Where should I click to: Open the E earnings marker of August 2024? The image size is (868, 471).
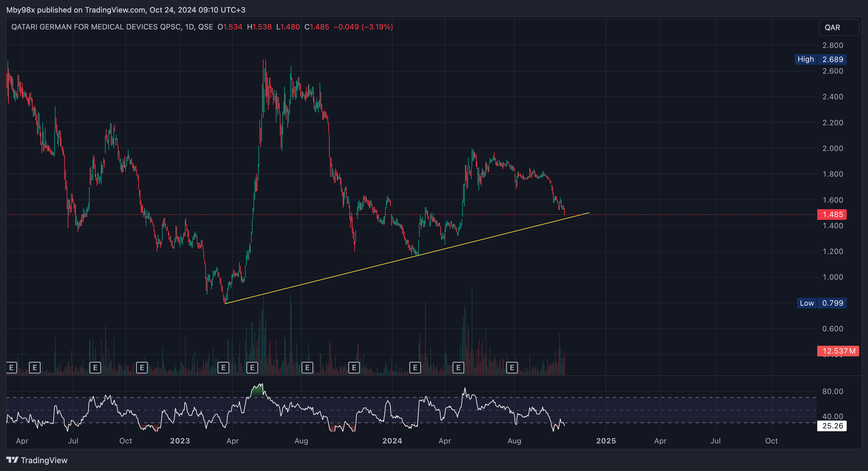pyautogui.click(x=512, y=368)
